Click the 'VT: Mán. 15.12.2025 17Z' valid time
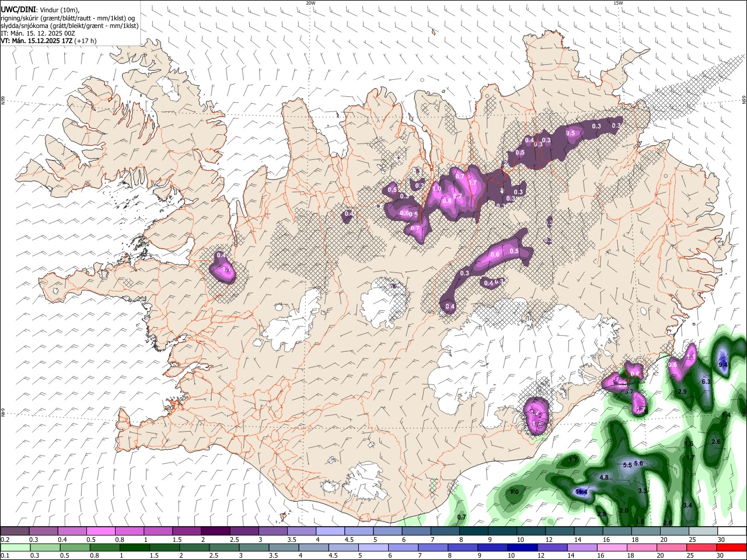Screen dimensions: 747x560 pyautogui.click(x=37, y=41)
